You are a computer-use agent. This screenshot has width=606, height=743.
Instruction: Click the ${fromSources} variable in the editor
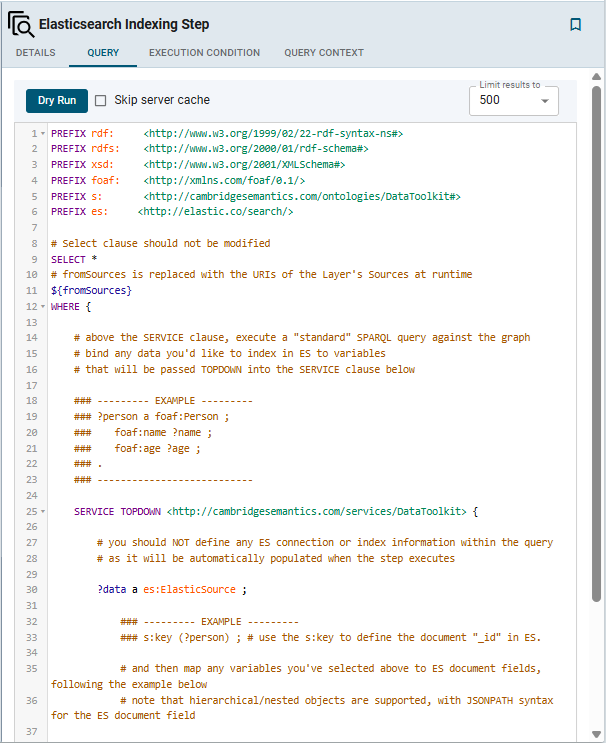pyautogui.click(x=91, y=291)
